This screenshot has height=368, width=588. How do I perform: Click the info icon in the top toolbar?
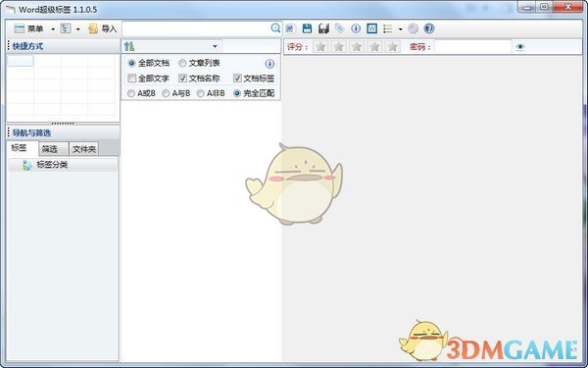(356, 28)
